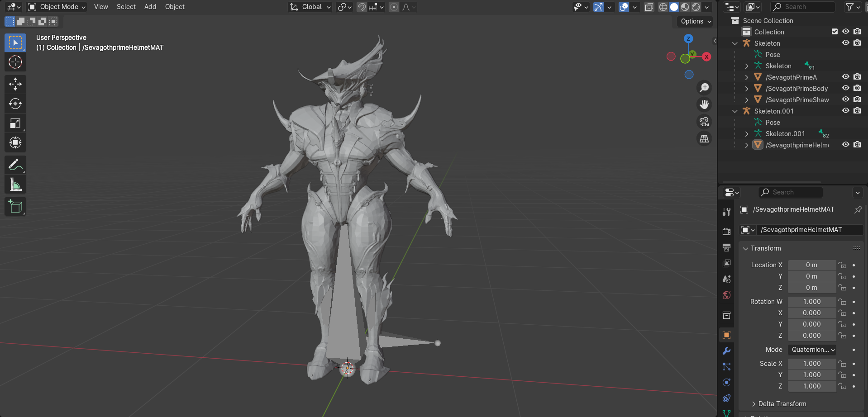Open the Scene properties tab
This screenshot has height=417, width=868.
[x=726, y=279]
